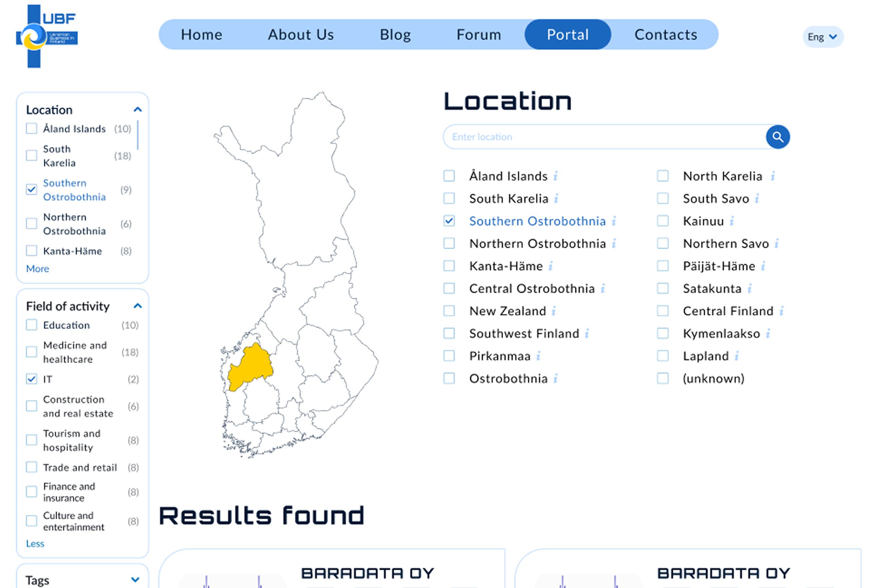Click the More link under Location
876x588 pixels.
(x=38, y=269)
